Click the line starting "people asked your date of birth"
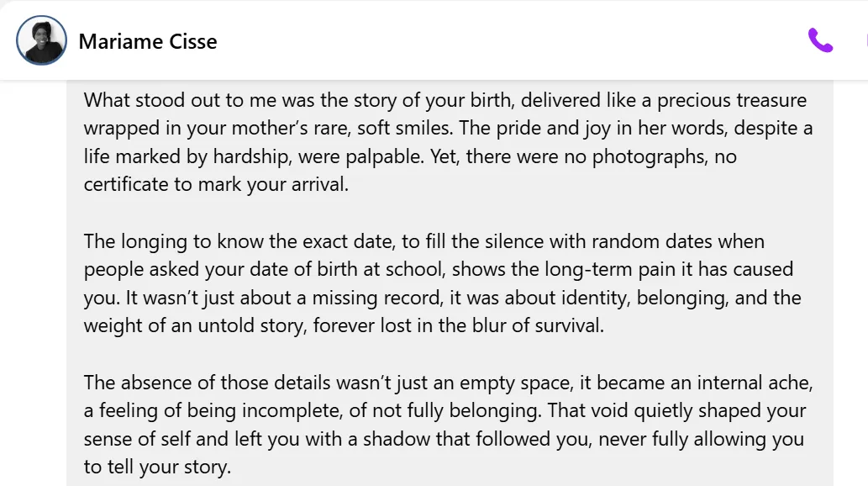868x486 pixels. (x=438, y=270)
